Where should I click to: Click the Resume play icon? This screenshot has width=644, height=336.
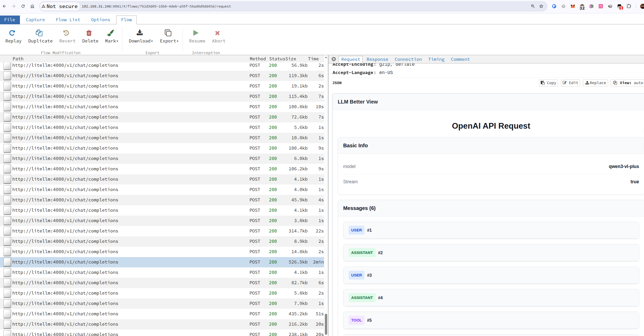tap(196, 33)
